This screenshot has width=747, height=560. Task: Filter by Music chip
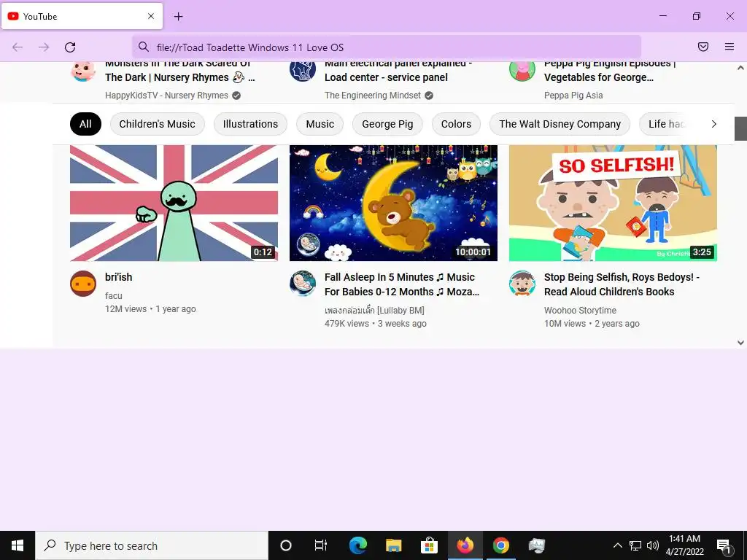(x=320, y=124)
